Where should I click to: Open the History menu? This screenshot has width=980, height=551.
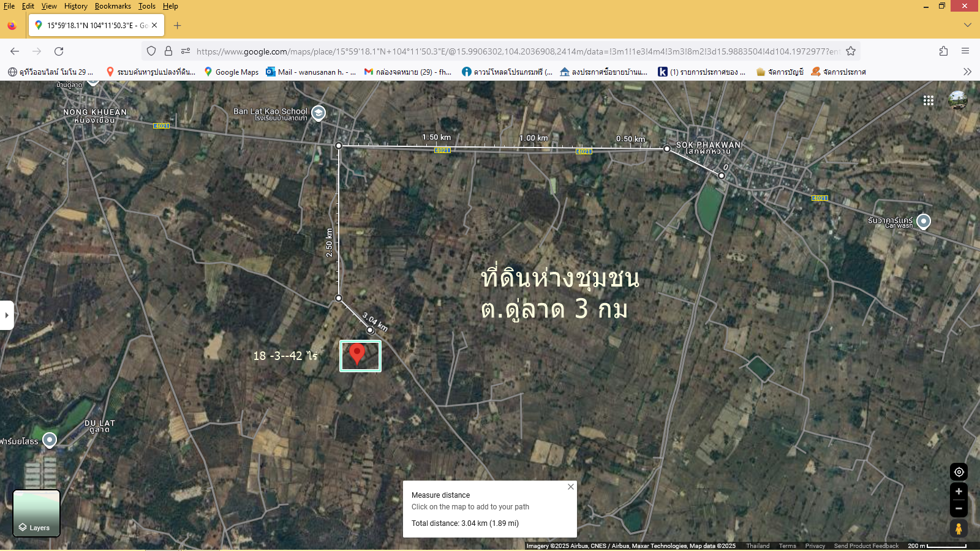click(x=76, y=6)
